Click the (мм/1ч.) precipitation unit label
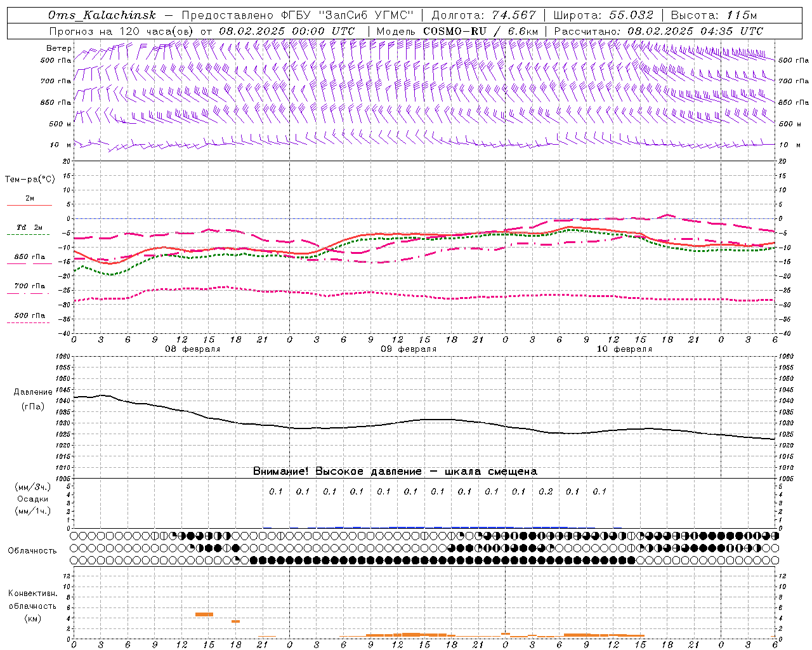 tap(32, 511)
